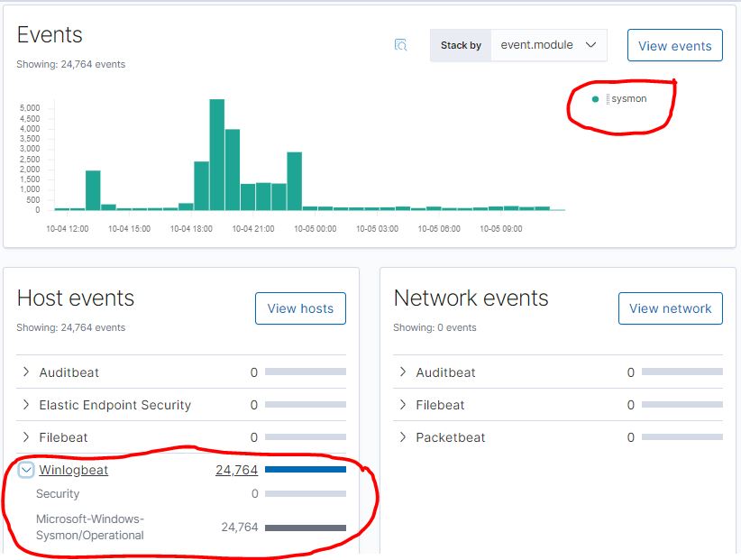This screenshot has height=560, width=741.
Task: Click the View hosts button
Action: [300, 308]
